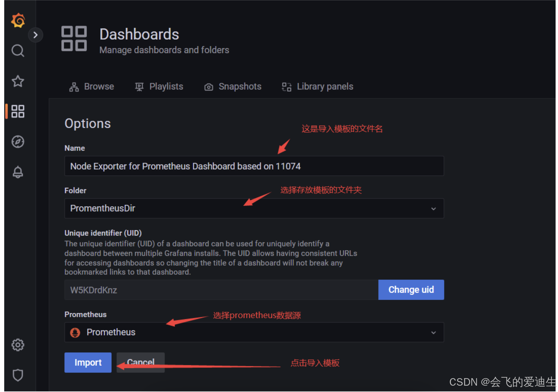Switch to the Snapshots tab
Screen dimensions: 558x392
(233, 87)
